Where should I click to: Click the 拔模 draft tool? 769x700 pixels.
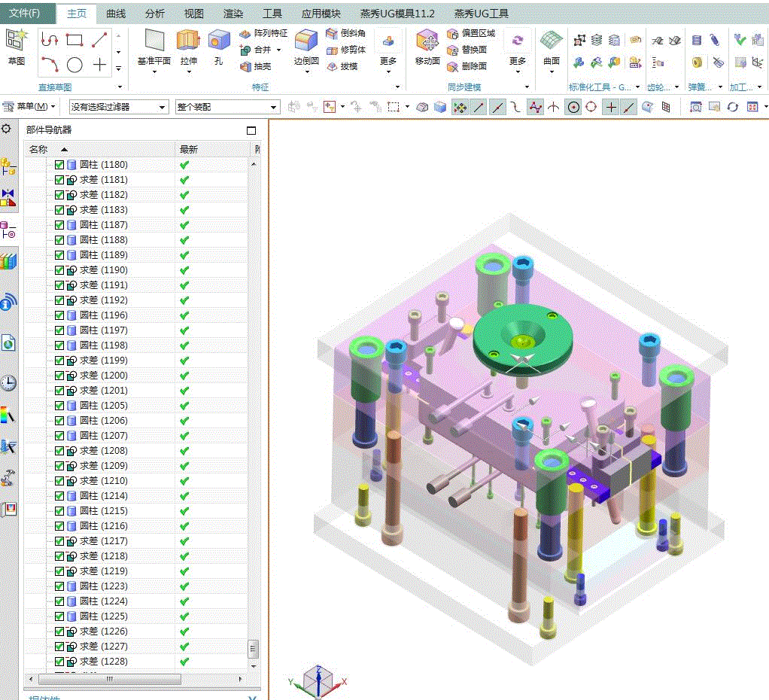coord(342,66)
